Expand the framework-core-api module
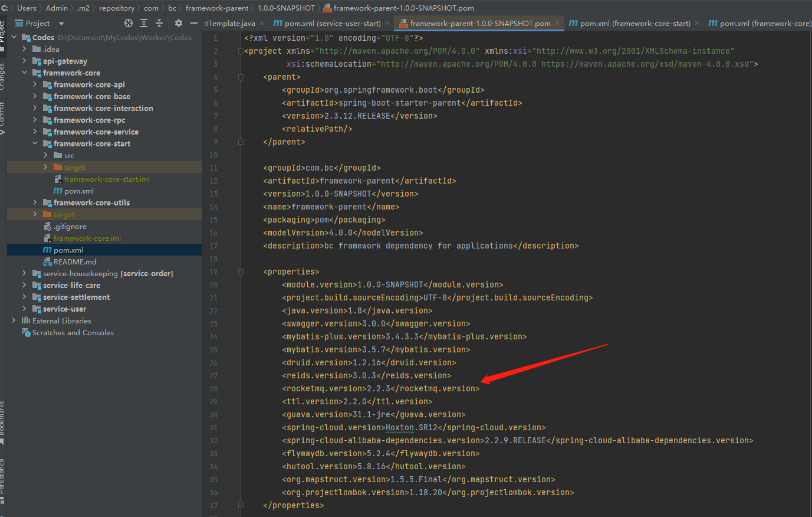Image resolution: width=812 pixels, height=517 pixels. (x=35, y=84)
